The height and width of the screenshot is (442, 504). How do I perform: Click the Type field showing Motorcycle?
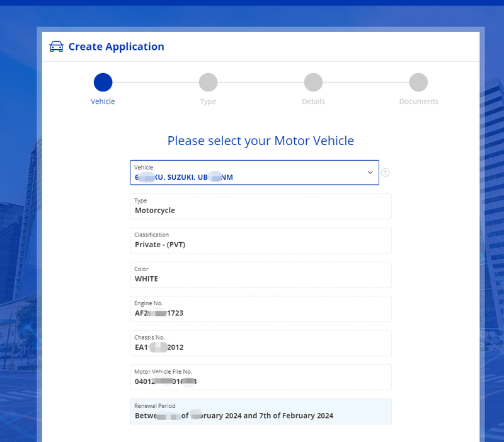point(261,206)
